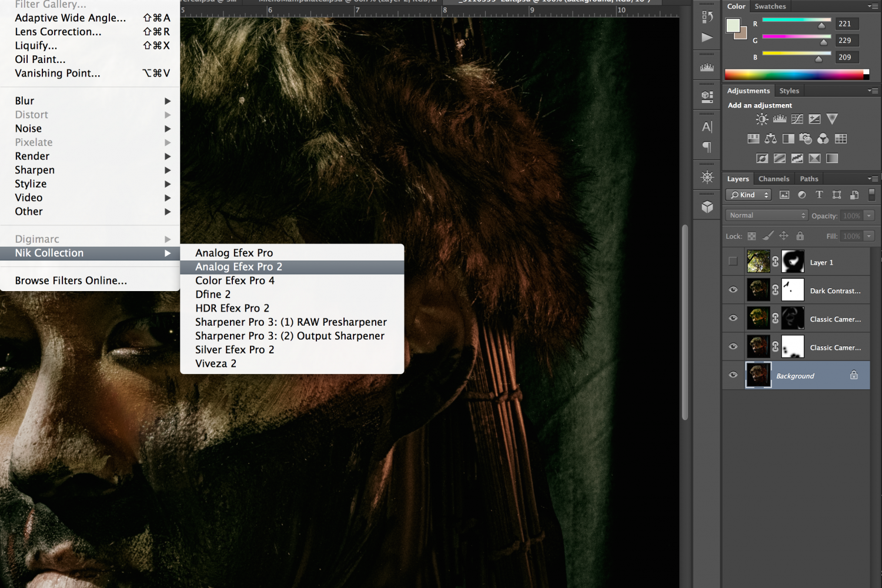Filter layers by shape layers icon
Screen dimensions: 882x588
tap(837, 195)
